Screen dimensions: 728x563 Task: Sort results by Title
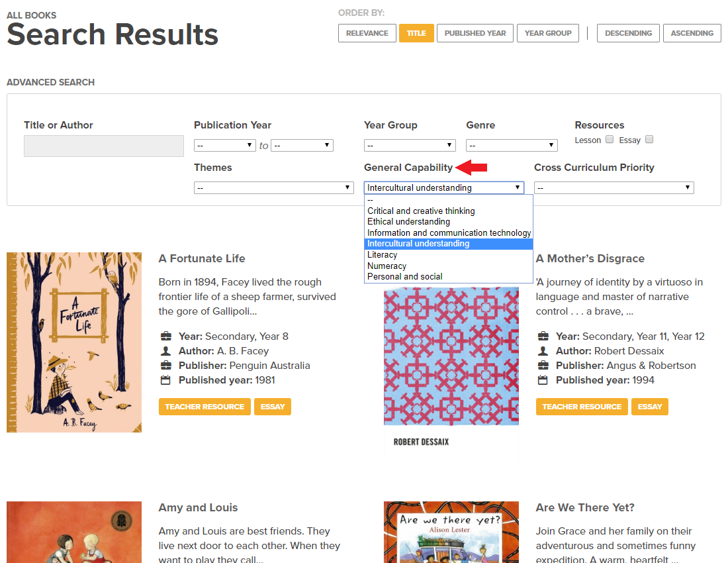(416, 33)
